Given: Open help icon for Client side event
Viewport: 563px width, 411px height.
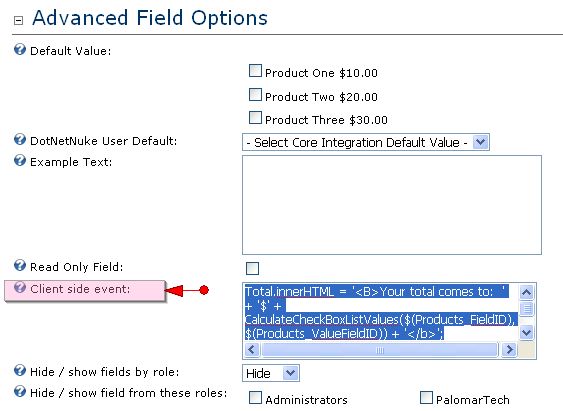Looking at the screenshot, I should tap(20, 287).
